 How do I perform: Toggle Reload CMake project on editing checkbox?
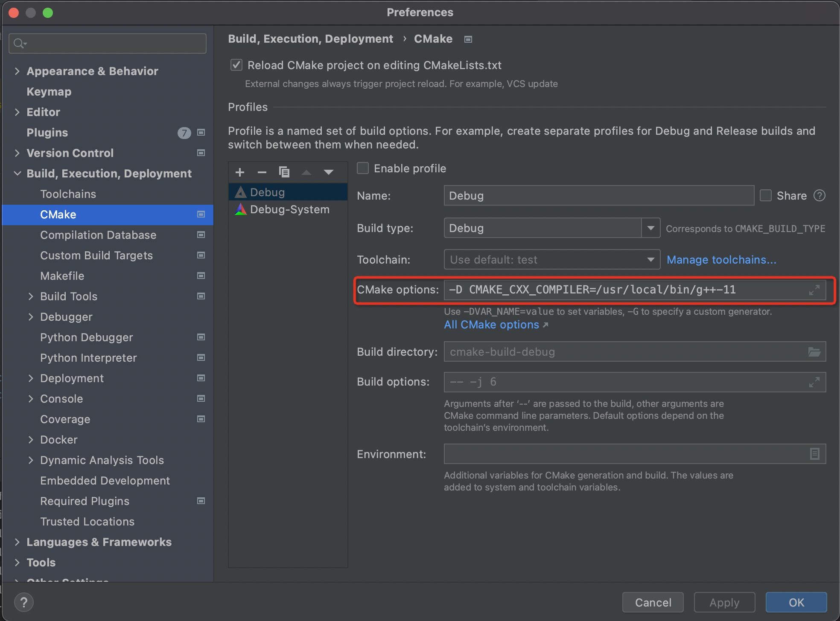pos(236,65)
